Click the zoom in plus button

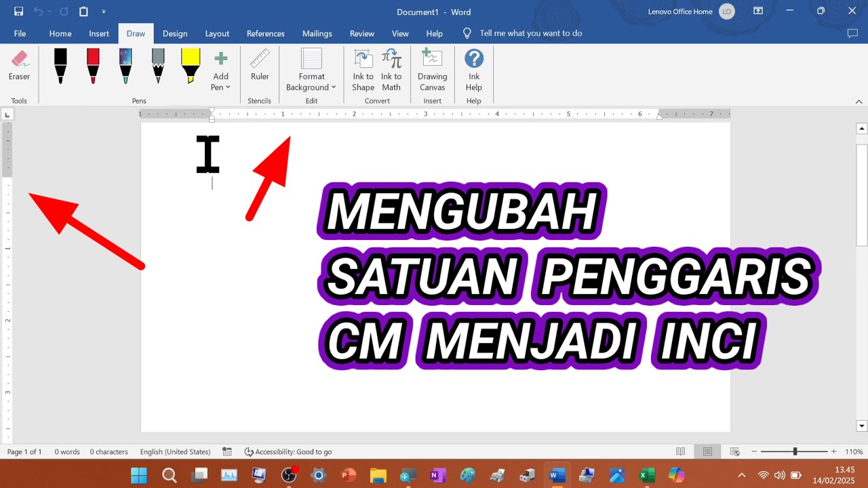tap(833, 451)
